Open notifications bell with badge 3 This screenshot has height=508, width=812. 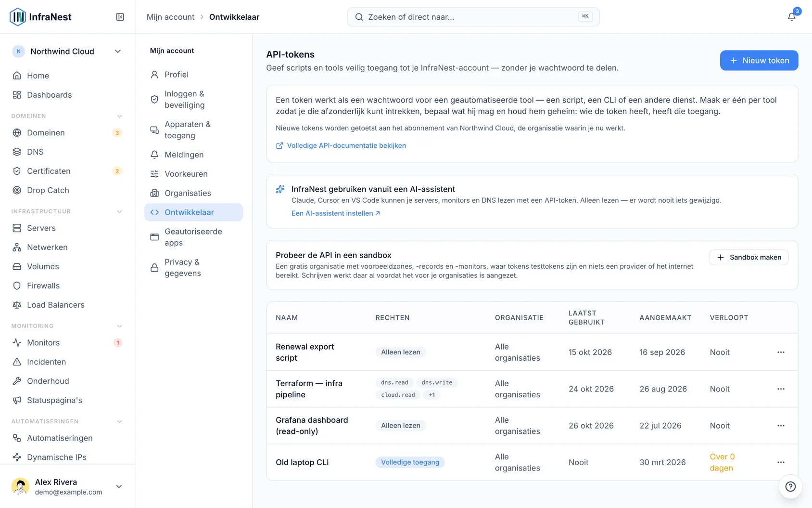[791, 17]
